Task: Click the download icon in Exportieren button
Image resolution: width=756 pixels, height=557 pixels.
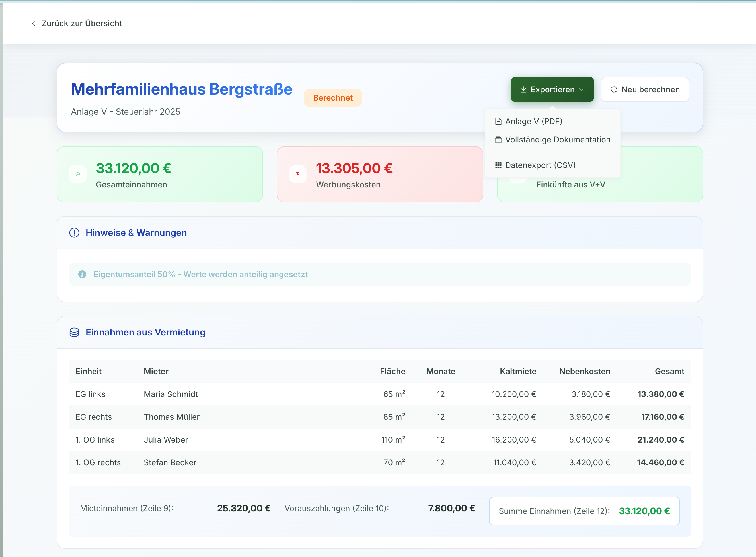Action: click(523, 89)
